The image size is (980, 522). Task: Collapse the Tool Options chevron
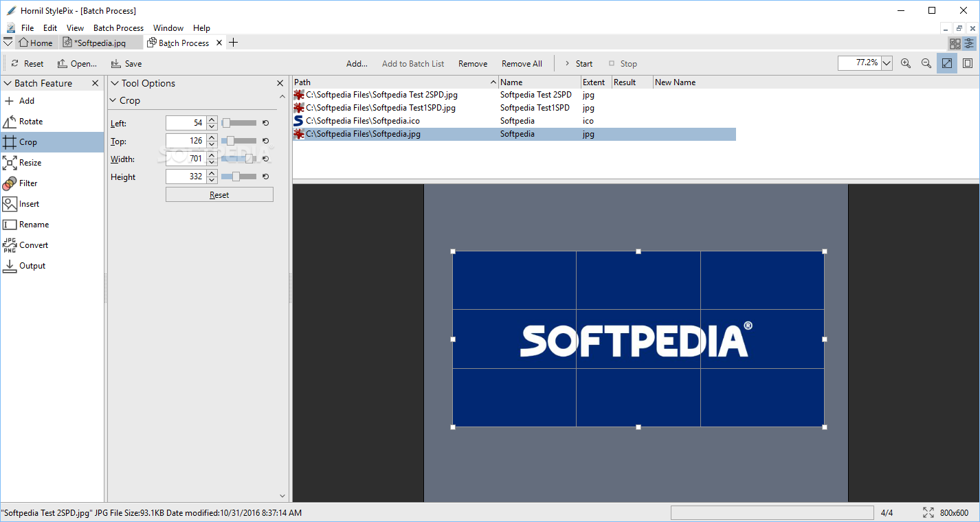click(115, 83)
